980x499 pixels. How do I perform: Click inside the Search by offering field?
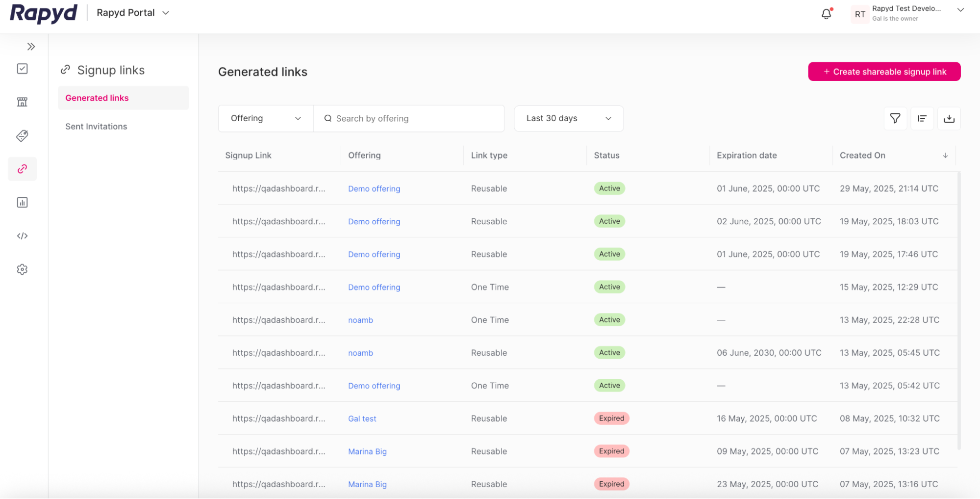tap(409, 118)
